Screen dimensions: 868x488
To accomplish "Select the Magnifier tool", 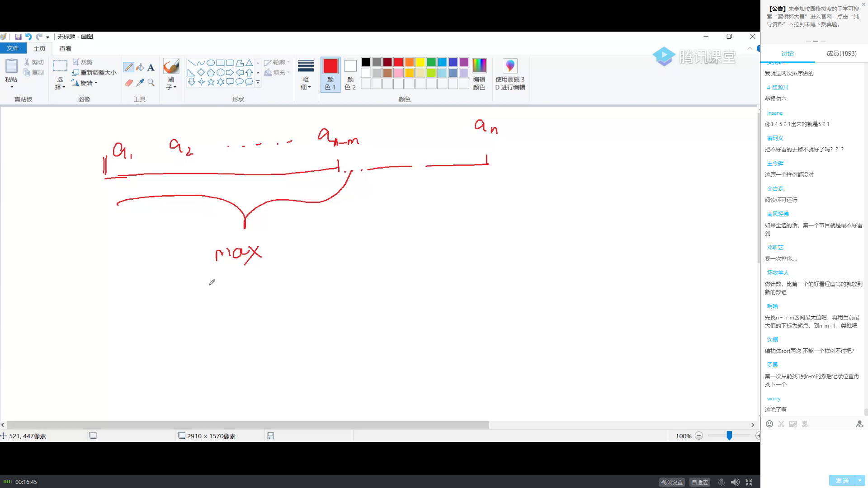I will (x=151, y=83).
